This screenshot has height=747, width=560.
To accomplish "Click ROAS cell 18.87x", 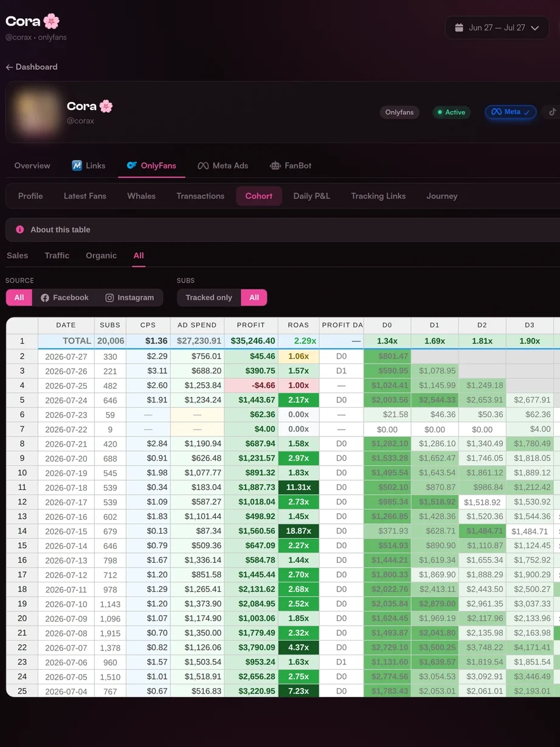I will 299,531.
